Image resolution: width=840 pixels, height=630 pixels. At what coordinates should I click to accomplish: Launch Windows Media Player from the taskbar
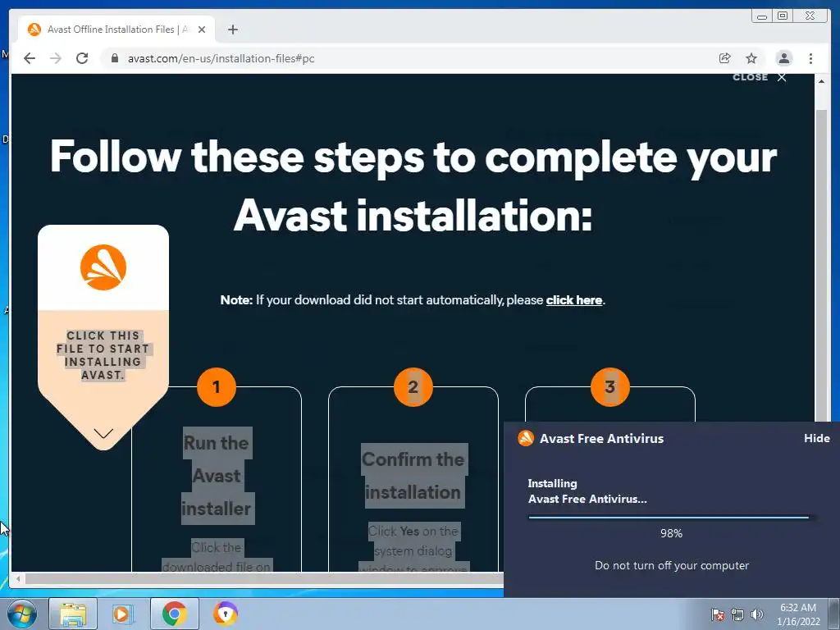tap(123, 614)
